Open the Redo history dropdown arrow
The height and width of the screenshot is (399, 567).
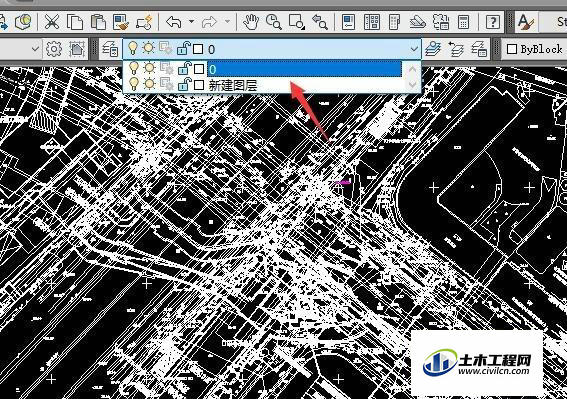click(x=227, y=22)
